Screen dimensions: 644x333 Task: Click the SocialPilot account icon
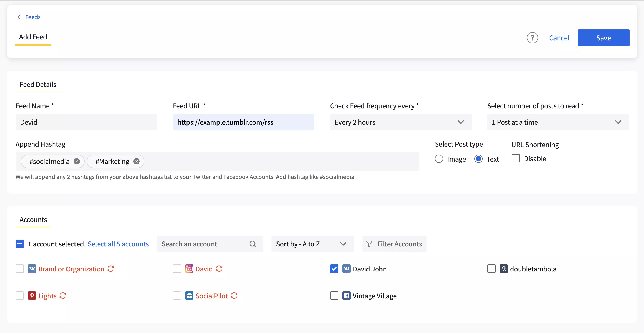(189, 296)
